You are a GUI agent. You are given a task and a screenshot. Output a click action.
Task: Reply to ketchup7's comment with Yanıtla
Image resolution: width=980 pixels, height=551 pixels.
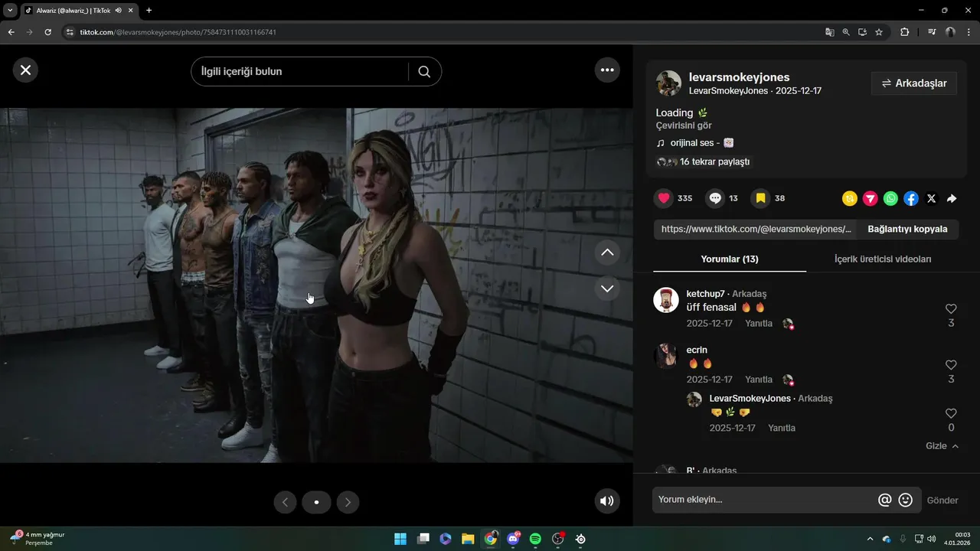coord(759,324)
